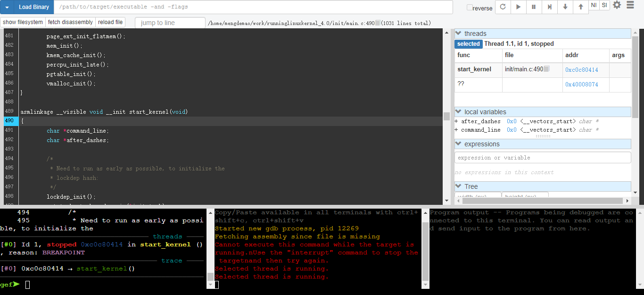Click the step out up-arrow icon

coord(580,7)
